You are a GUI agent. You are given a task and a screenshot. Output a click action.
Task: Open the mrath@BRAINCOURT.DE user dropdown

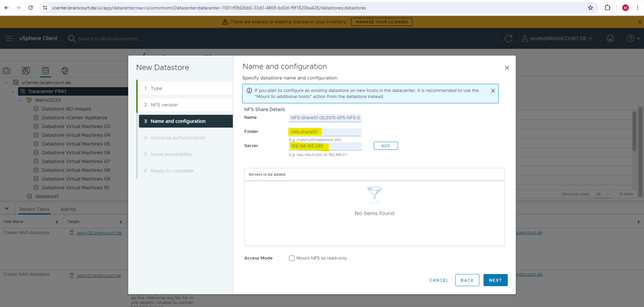coord(558,38)
